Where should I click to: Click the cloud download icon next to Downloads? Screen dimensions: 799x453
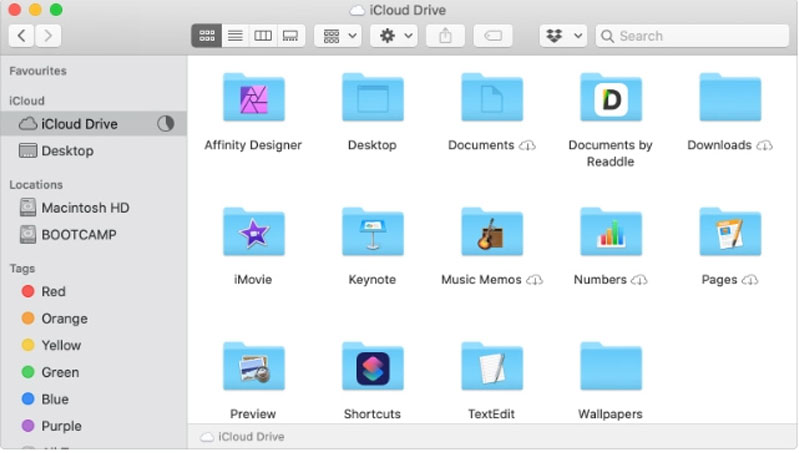point(764,146)
